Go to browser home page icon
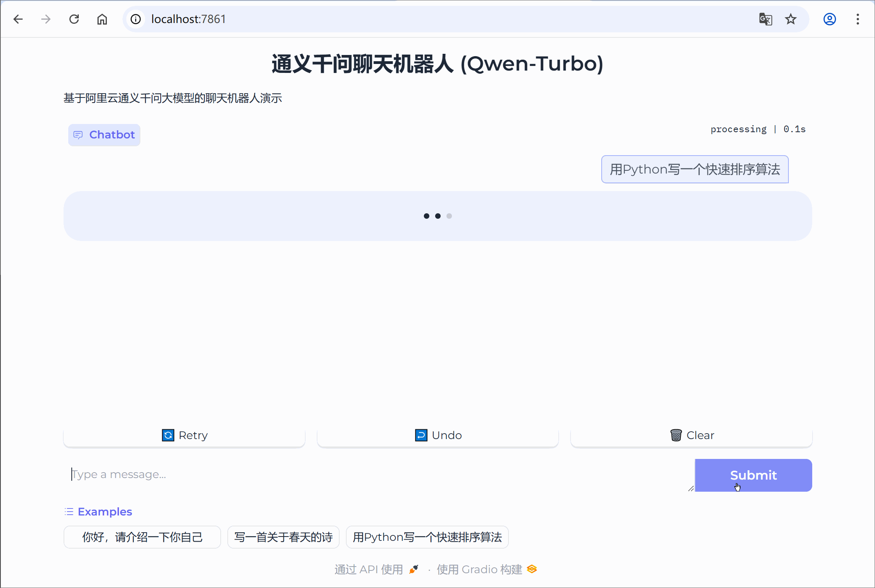Image resolution: width=875 pixels, height=588 pixels. pyautogui.click(x=102, y=19)
